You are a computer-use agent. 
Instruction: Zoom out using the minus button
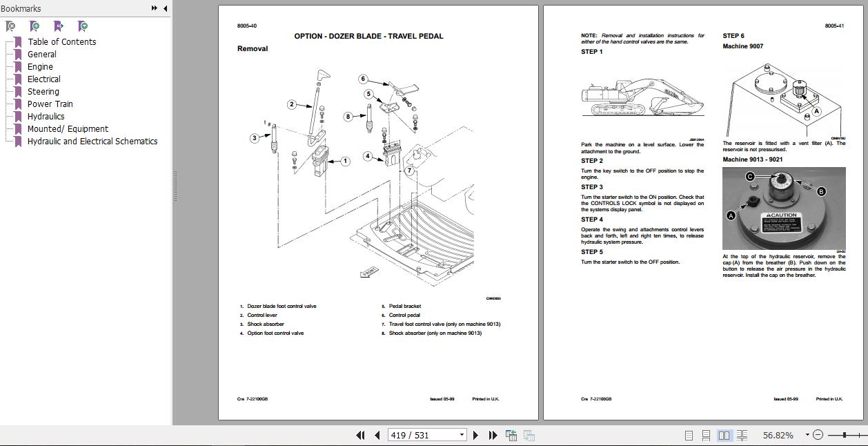coord(818,435)
